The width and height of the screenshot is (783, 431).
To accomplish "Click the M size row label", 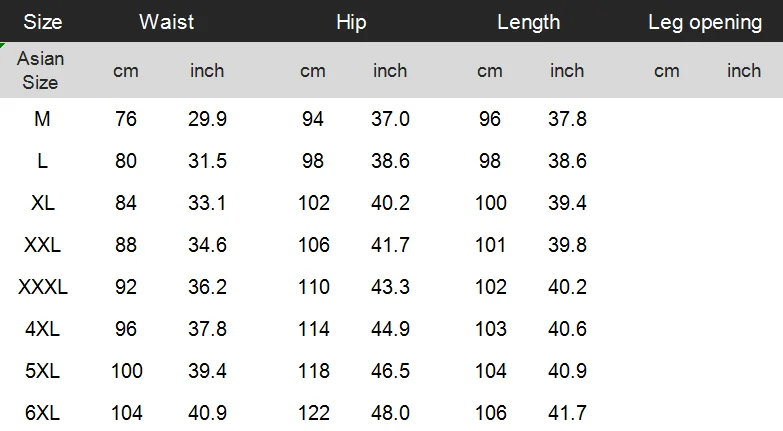I will click(x=42, y=119).
